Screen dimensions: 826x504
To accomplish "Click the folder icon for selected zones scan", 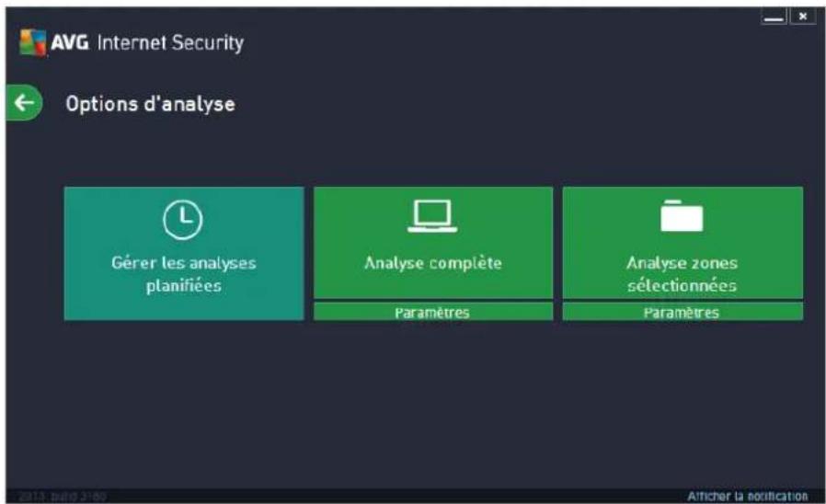I will [x=682, y=216].
